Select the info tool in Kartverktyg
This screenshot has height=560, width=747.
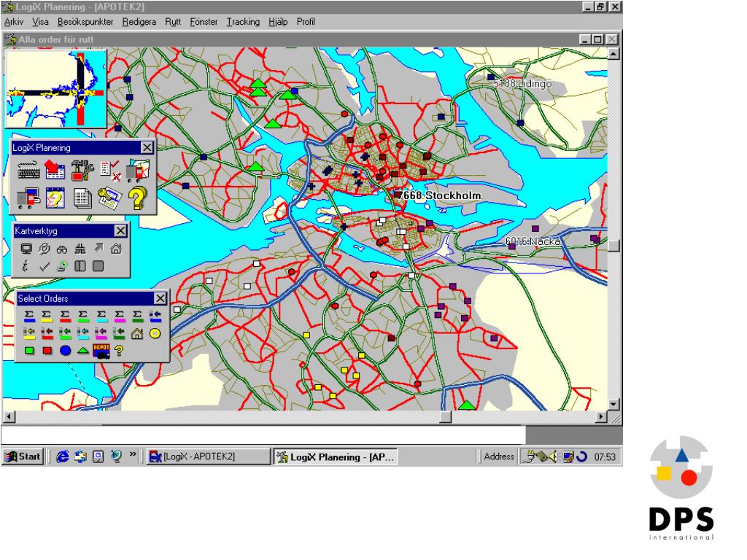coord(26,266)
